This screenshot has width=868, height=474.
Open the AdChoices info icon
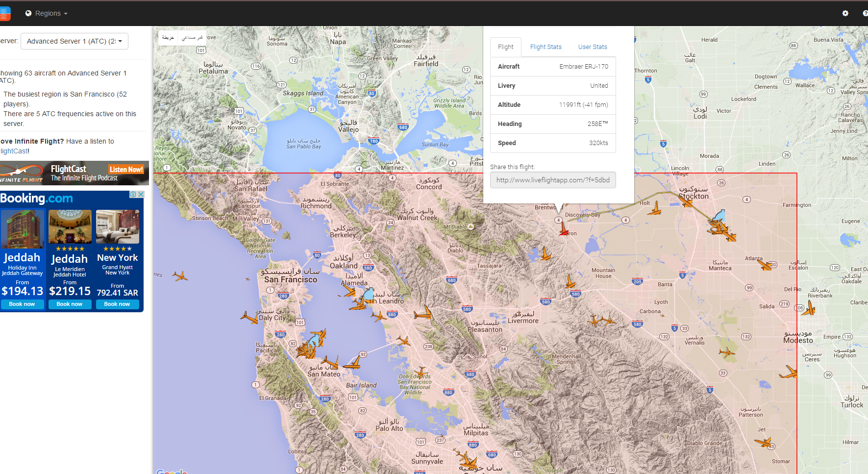click(x=133, y=195)
